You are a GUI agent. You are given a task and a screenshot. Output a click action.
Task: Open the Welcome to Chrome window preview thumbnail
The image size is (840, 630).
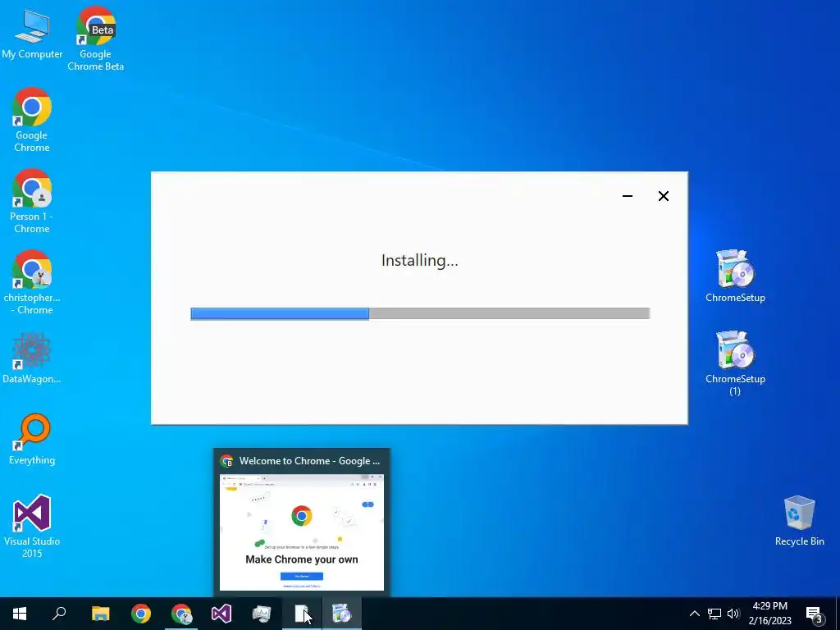[x=302, y=532]
